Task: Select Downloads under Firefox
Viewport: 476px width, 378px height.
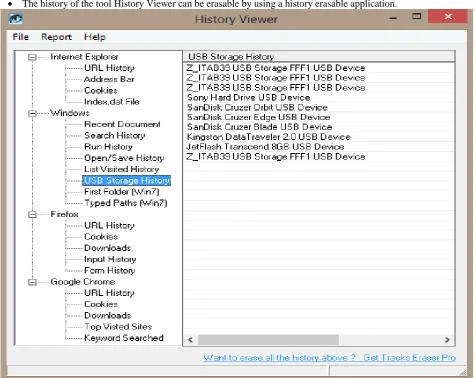Action: click(107, 248)
